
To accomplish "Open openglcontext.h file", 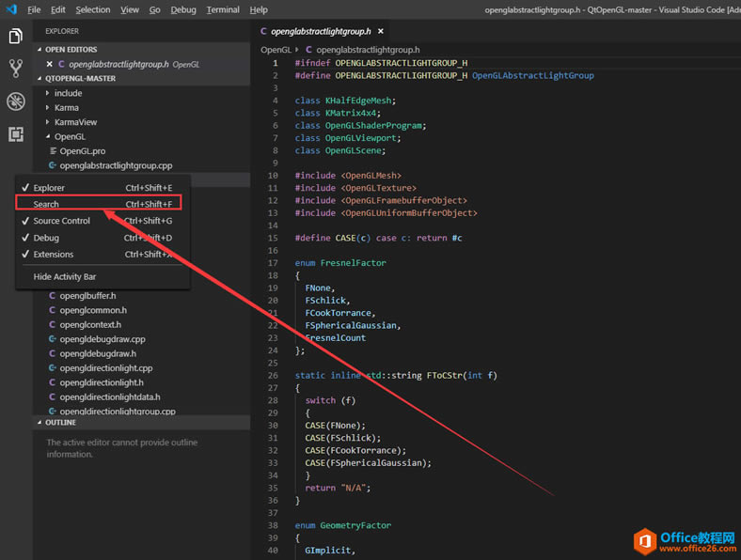I will point(90,324).
